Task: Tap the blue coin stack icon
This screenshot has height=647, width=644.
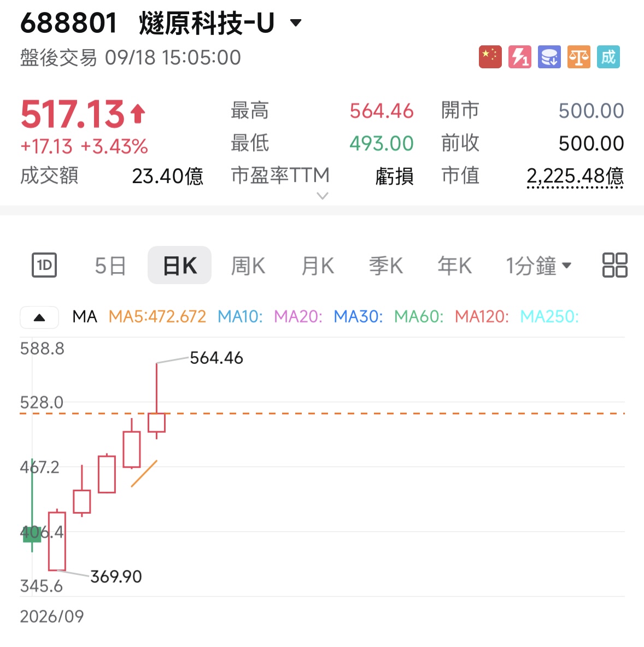Action: 549,57
